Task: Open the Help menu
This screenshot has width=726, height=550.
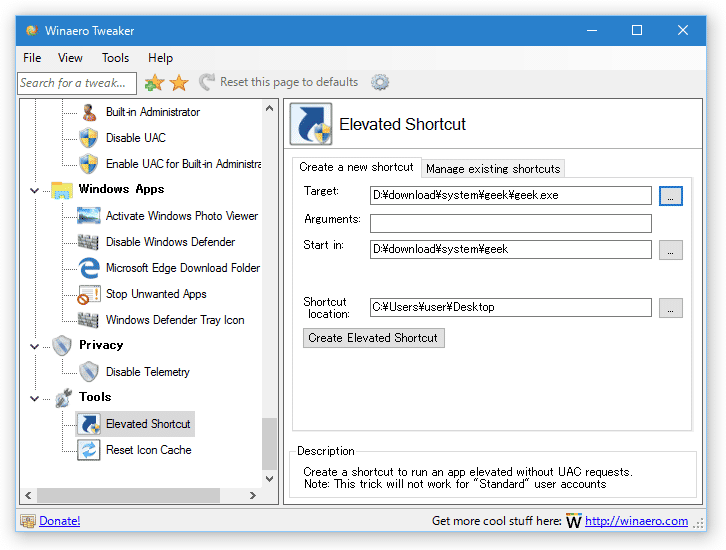Action: pos(160,58)
